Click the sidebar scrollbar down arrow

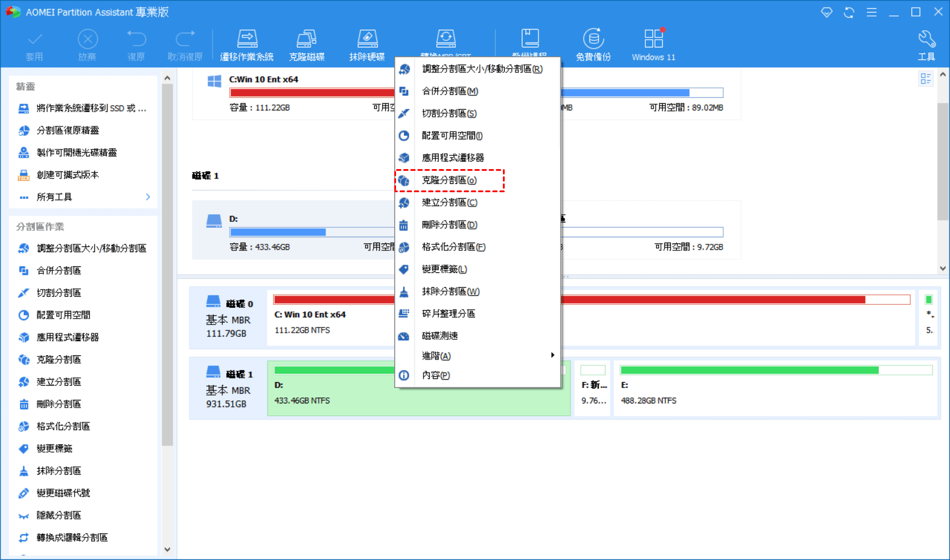[167, 549]
